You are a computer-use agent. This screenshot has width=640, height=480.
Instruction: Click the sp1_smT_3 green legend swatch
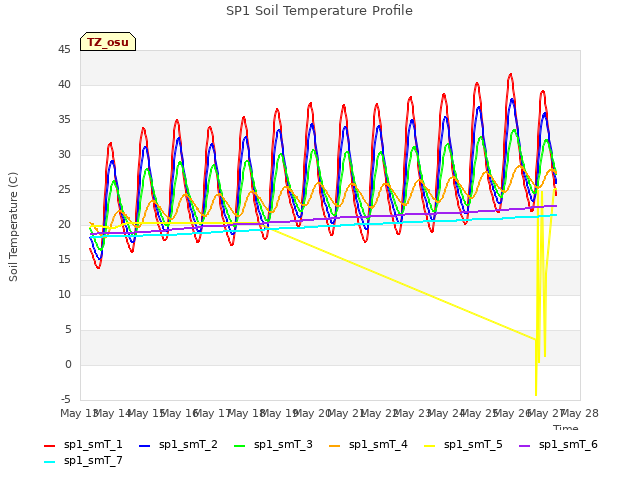(x=240, y=446)
